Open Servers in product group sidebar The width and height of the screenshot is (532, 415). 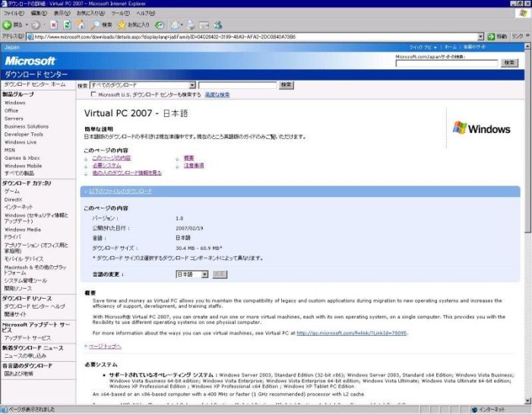tap(14, 119)
